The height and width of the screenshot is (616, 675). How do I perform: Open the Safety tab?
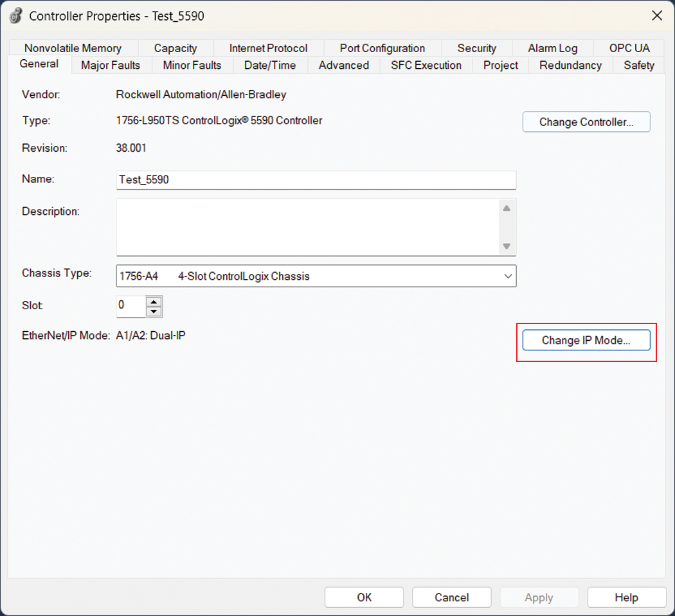click(x=638, y=65)
